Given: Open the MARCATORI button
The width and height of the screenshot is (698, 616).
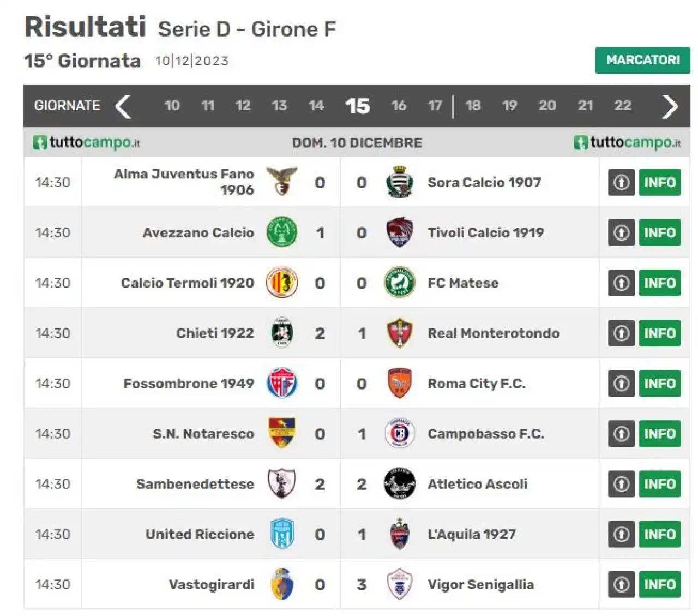Looking at the screenshot, I should pyautogui.click(x=642, y=60).
